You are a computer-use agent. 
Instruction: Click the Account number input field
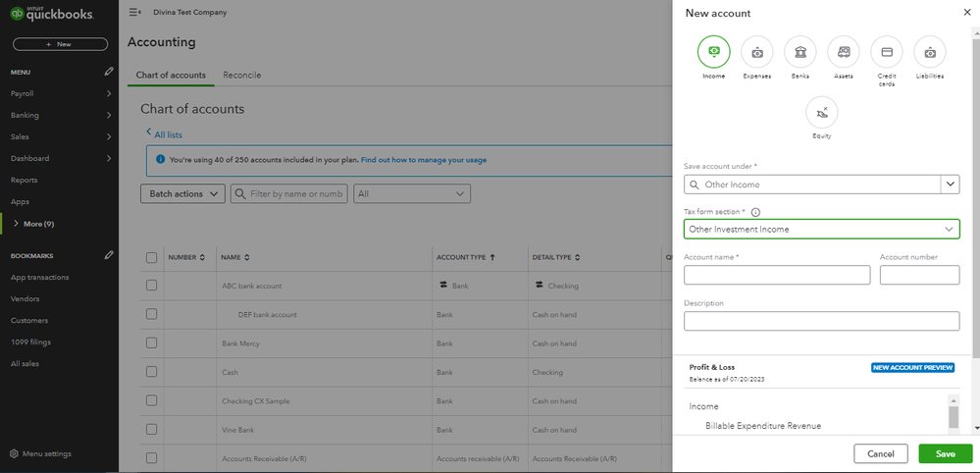click(x=919, y=275)
